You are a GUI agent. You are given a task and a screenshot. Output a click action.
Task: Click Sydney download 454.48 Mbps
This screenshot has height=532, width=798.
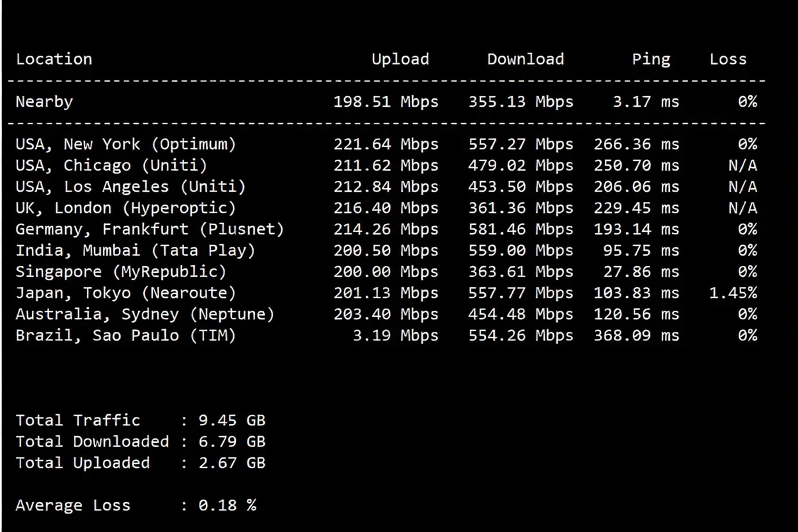(x=521, y=315)
